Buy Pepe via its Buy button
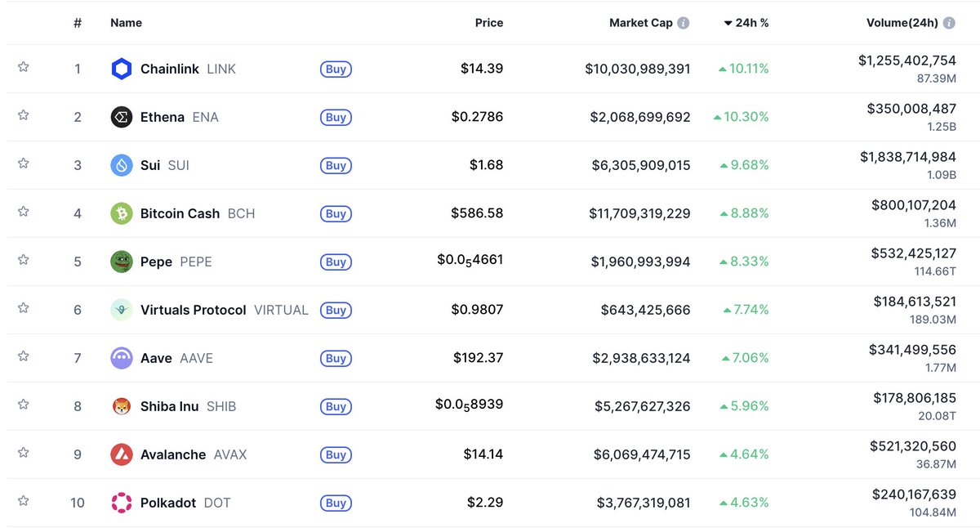This screenshot has height=528, width=980. click(x=336, y=262)
